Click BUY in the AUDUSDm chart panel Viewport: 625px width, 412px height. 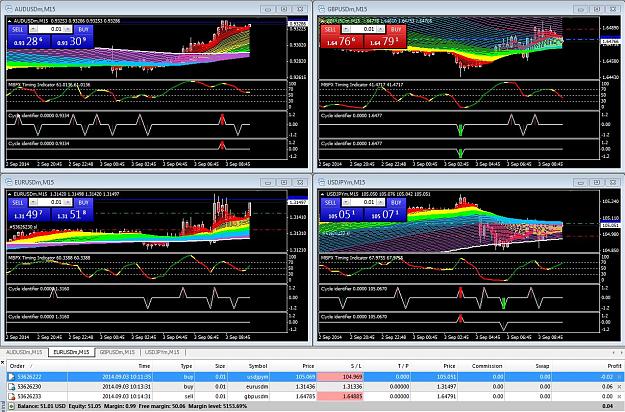coord(84,29)
